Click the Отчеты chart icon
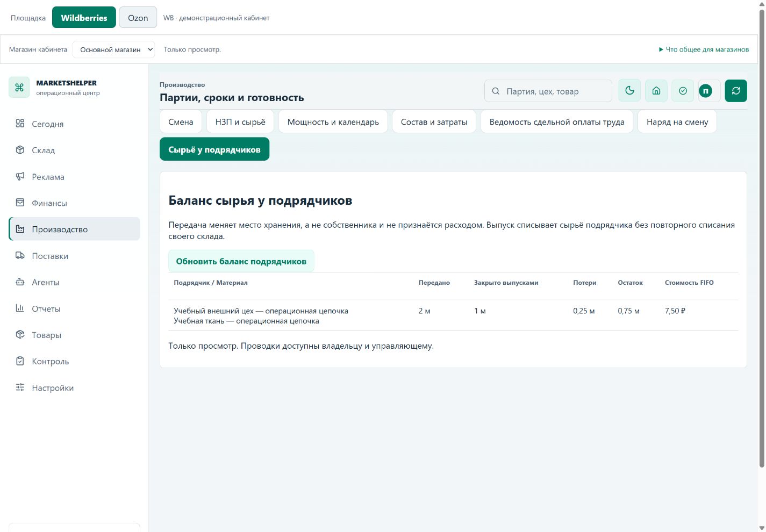 (x=20, y=308)
